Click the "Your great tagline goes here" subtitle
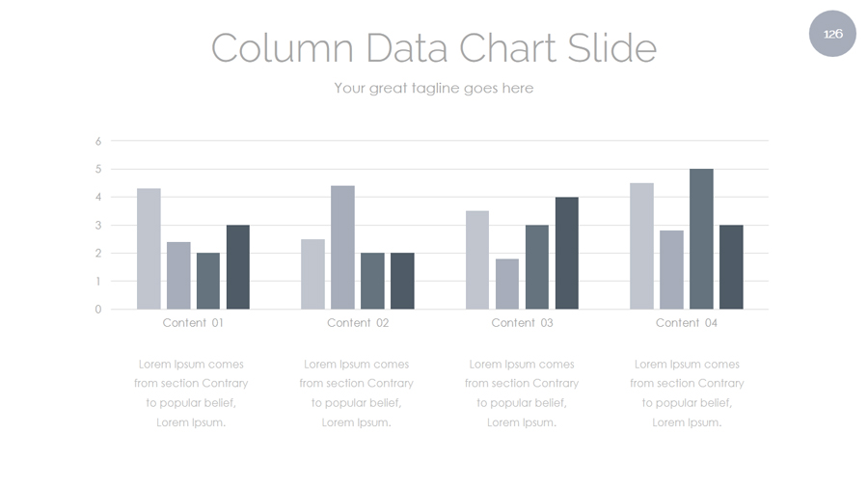Image resolution: width=868 pixels, height=488 pixels. [433, 88]
